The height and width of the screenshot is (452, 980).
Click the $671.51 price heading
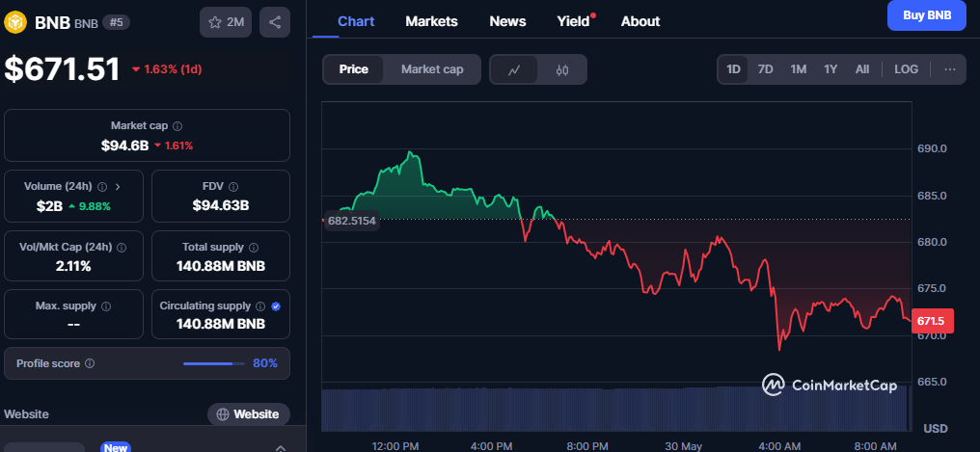click(62, 68)
